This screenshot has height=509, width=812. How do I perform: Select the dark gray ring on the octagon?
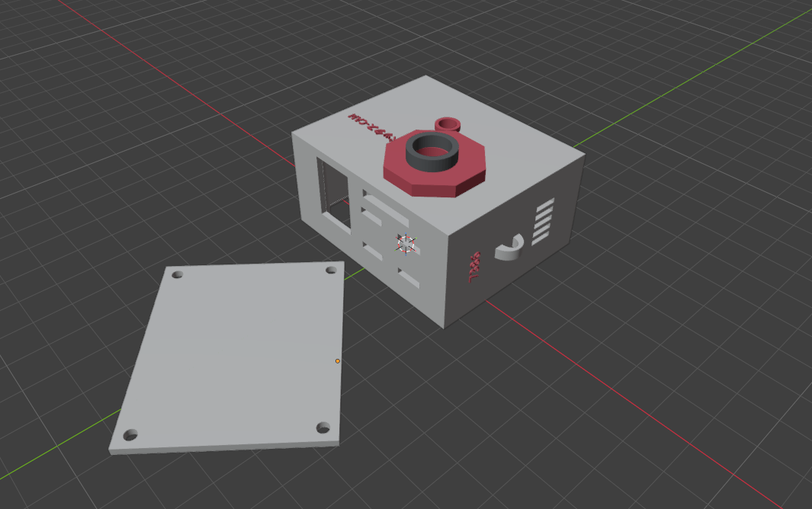coord(432,152)
